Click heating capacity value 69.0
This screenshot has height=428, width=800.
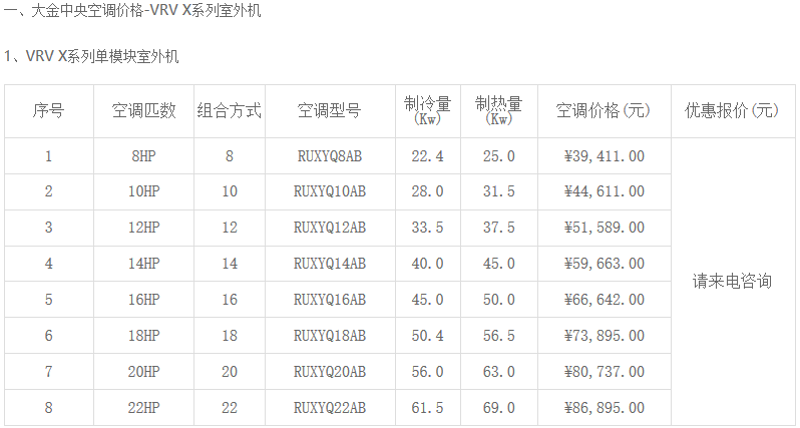click(x=499, y=408)
